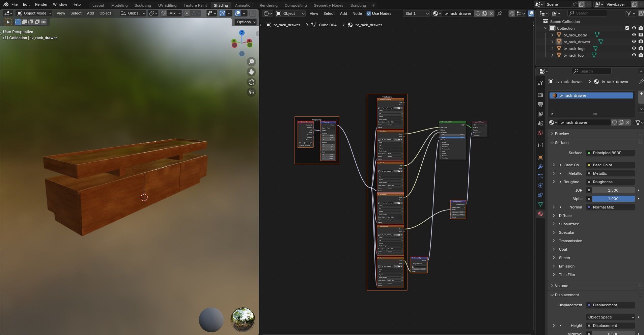Screen dimensions: 644x335
Task: Click the Roughness input link button
Action: pos(611,182)
